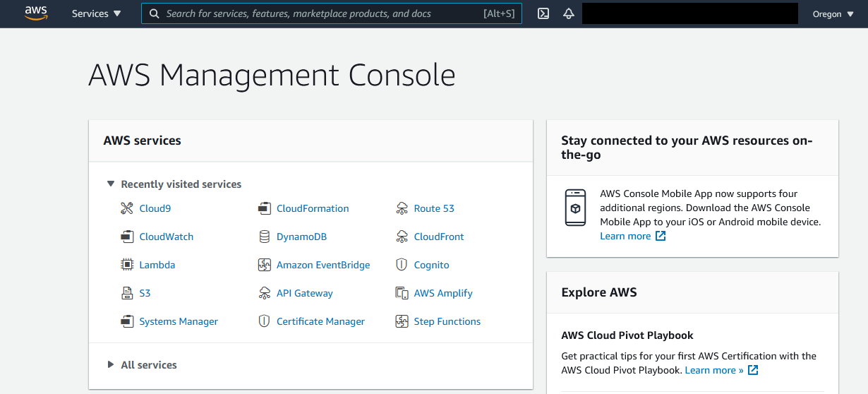Open the Amazon EventBridge link
Viewport: 868px width, 394px height.
coord(323,265)
